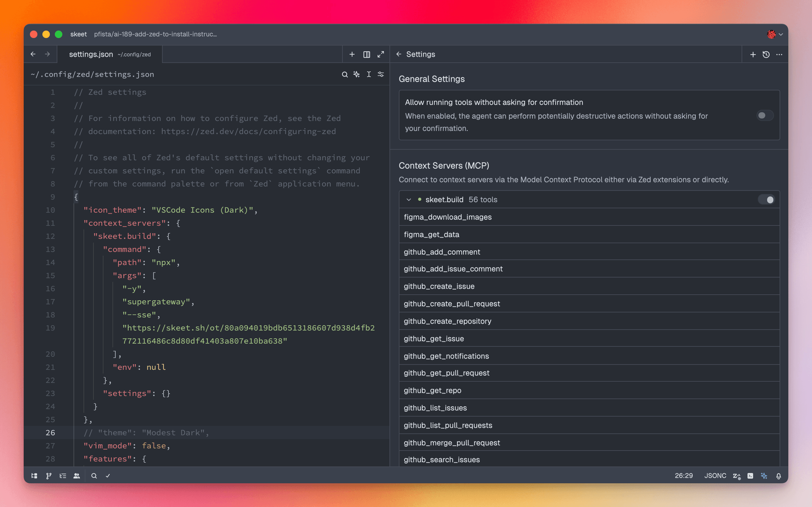Select github_add_comment tool row

pos(589,252)
